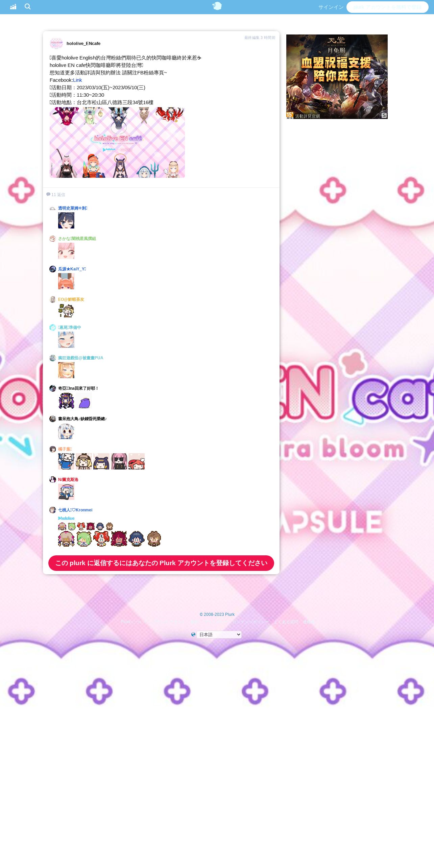Click N/圖克斯洛 small avatar icon

coord(52,480)
